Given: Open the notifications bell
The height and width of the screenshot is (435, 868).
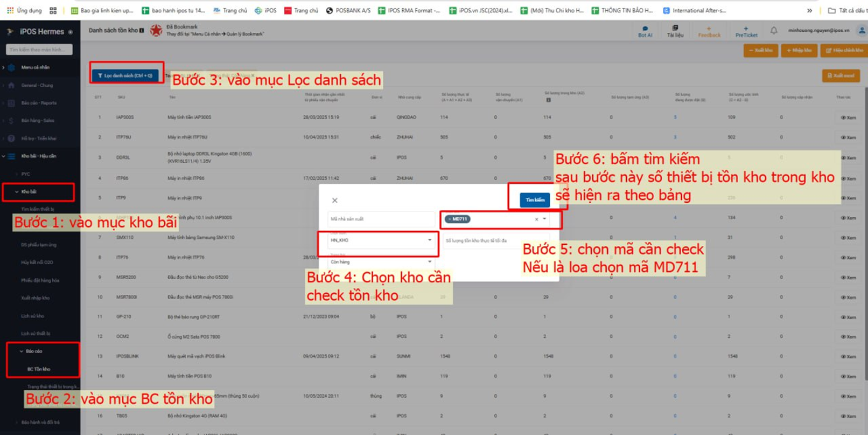Looking at the screenshot, I should 774,31.
